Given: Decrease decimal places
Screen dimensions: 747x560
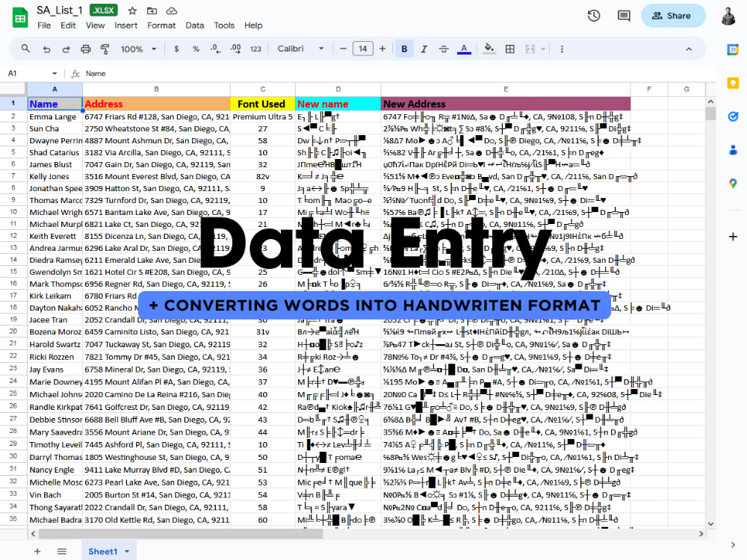Looking at the screenshot, I should tap(215, 49).
